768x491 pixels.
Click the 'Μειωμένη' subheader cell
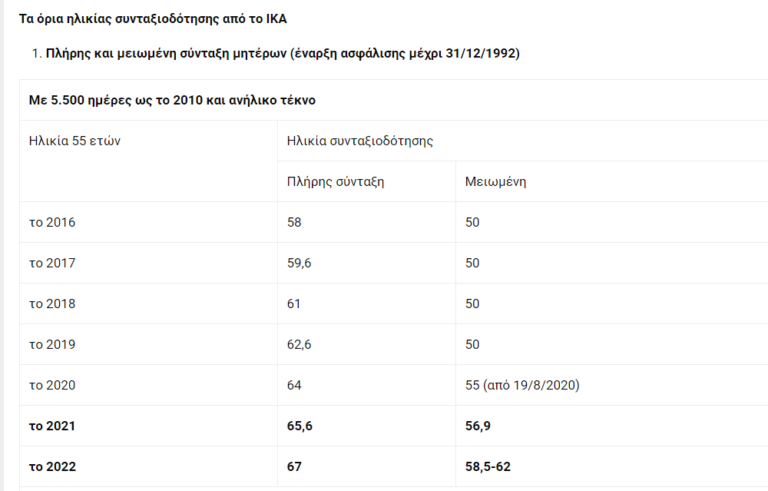click(496, 182)
